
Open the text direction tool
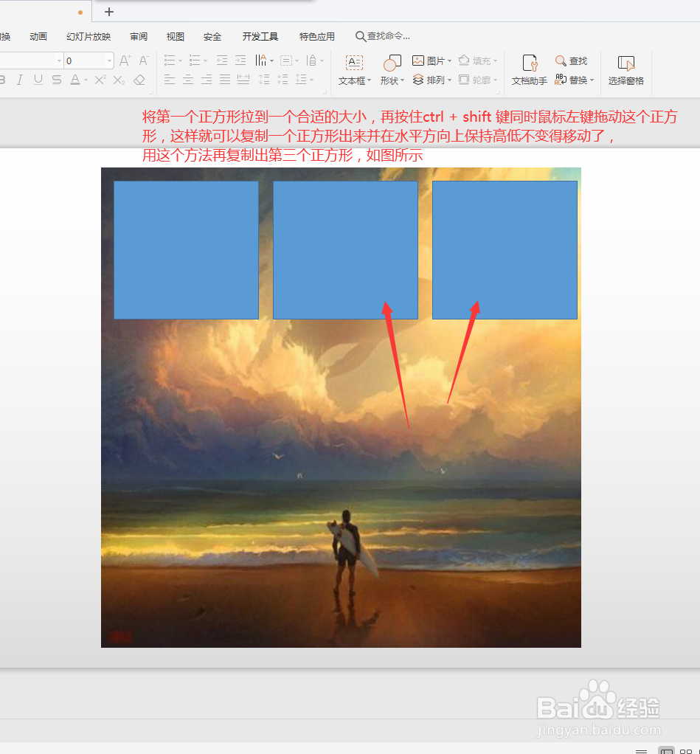[261, 60]
